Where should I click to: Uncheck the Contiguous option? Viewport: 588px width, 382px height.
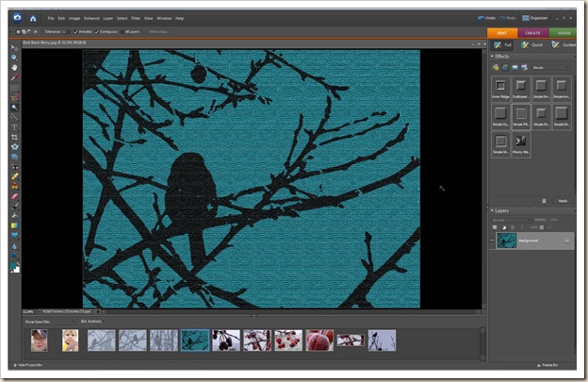97,31
